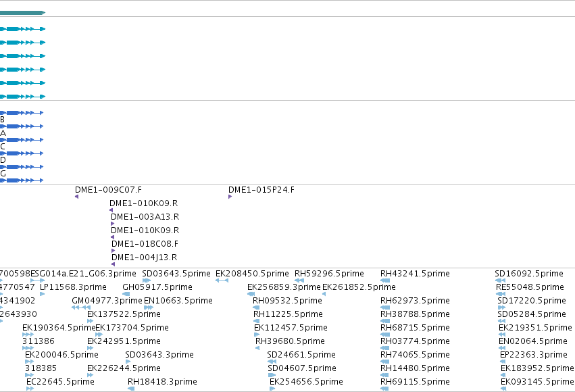Select transcript label G
The height and width of the screenshot is (392, 575).
tap(3, 174)
